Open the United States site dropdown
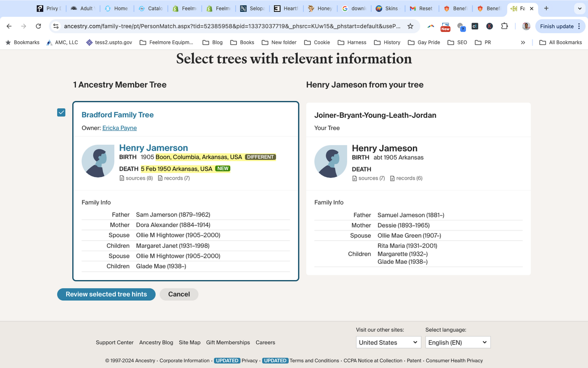The height and width of the screenshot is (368, 588). click(x=388, y=342)
